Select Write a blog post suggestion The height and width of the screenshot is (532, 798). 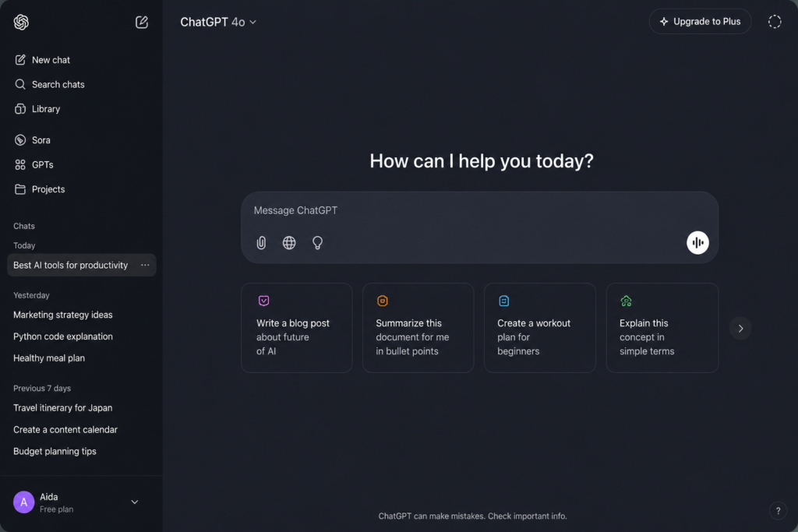(297, 328)
